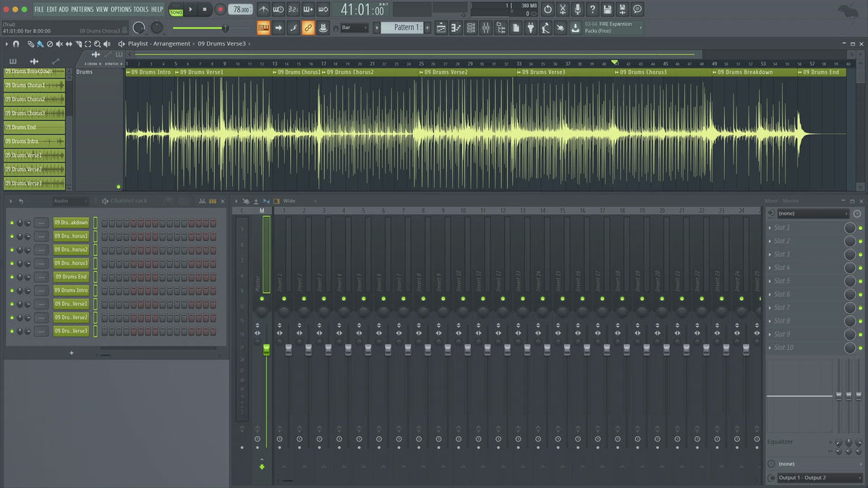This screenshot has width=868, height=488.
Task: Click the microphone recording icon
Action: pyautogui.click(x=577, y=9)
